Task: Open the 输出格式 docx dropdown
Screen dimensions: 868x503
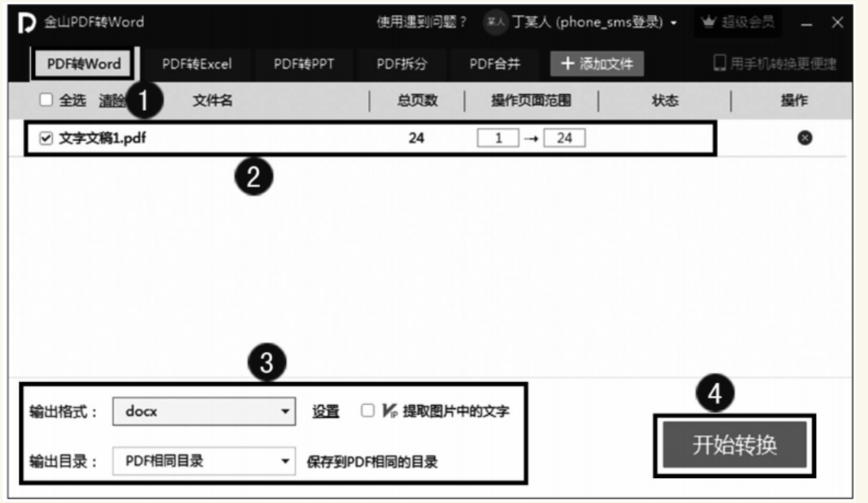Action: tap(204, 412)
